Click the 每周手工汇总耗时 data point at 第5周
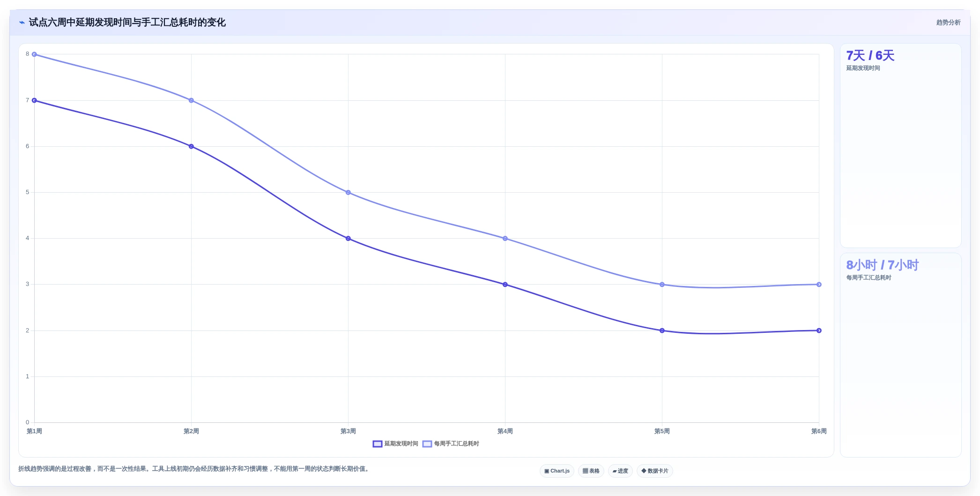 [662, 285]
